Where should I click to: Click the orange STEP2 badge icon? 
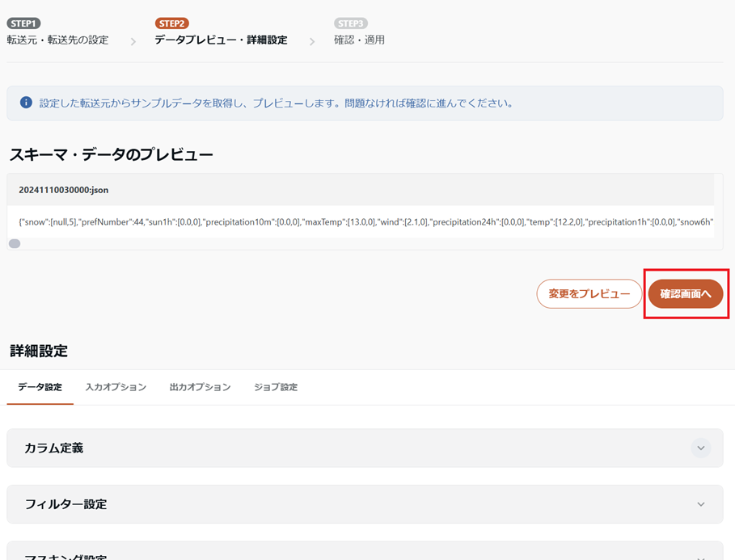click(171, 24)
